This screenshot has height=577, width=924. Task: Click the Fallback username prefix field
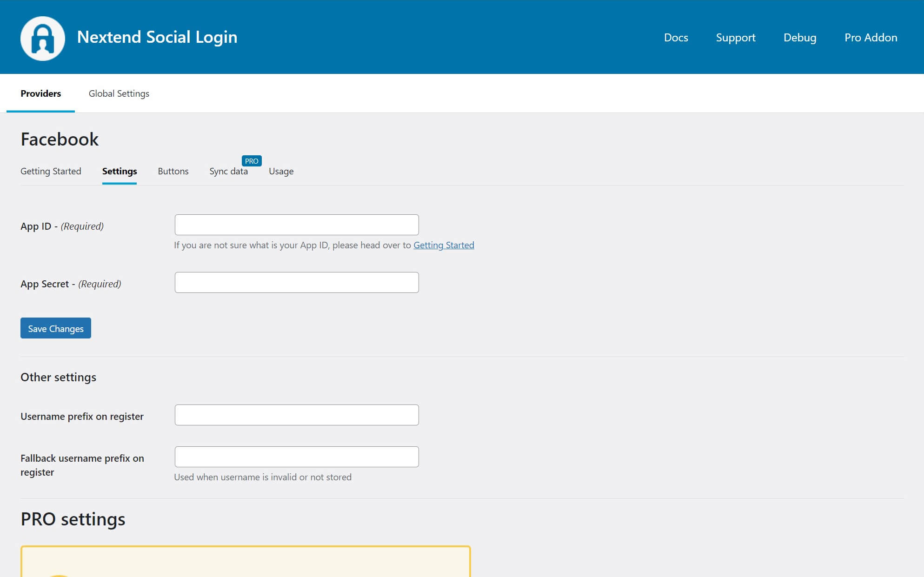(x=296, y=456)
